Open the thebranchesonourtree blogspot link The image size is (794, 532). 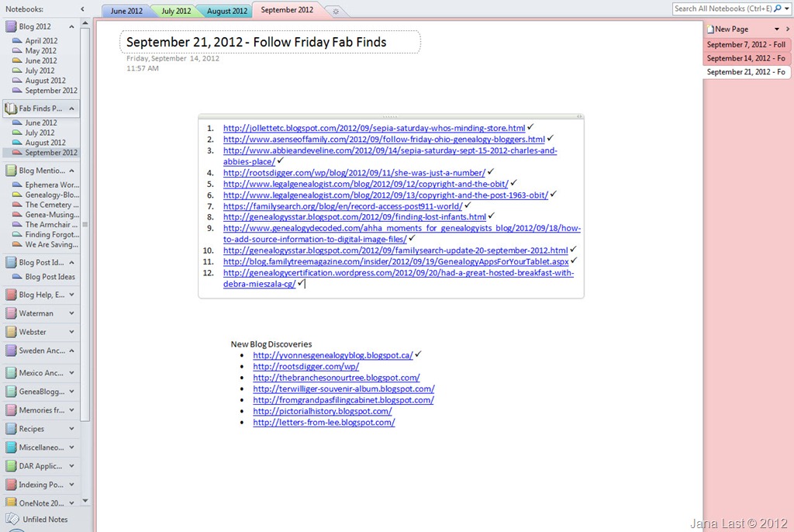click(x=337, y=378)
